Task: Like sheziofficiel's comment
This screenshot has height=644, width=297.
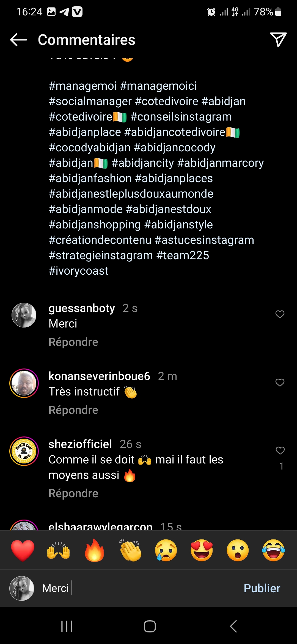Action: pyautogui.click(x=280, y=451)
